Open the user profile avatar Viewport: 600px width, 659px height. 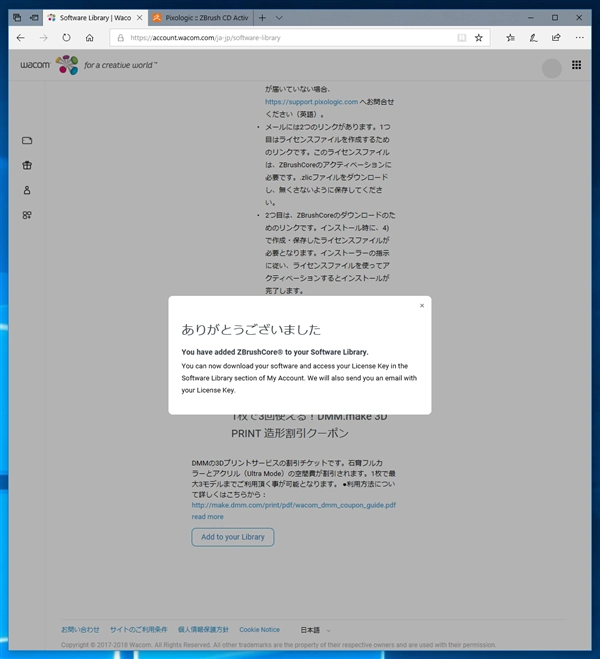point(552,69)
